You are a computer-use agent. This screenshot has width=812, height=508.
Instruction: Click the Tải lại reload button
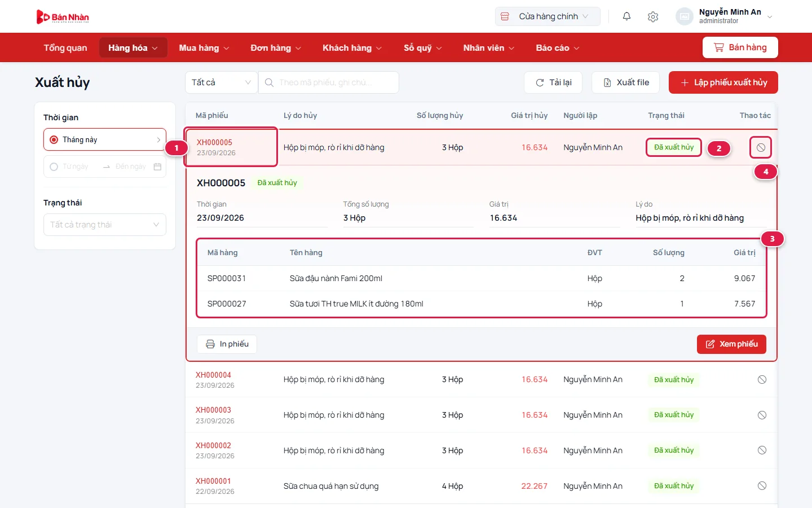pos(553,82)
